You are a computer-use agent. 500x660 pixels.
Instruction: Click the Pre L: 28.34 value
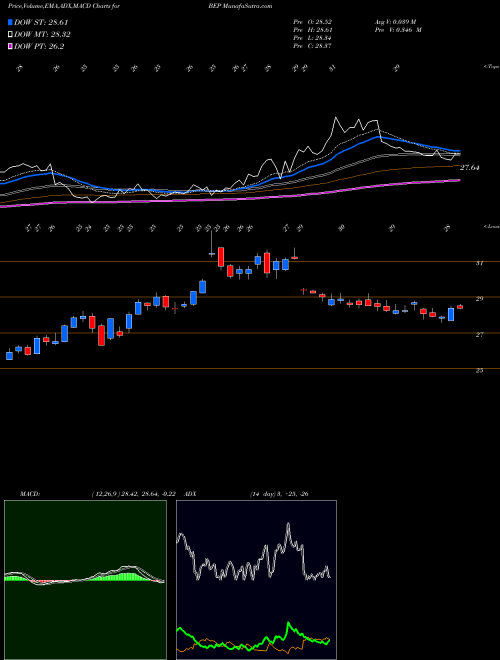(x=313, y=38)
